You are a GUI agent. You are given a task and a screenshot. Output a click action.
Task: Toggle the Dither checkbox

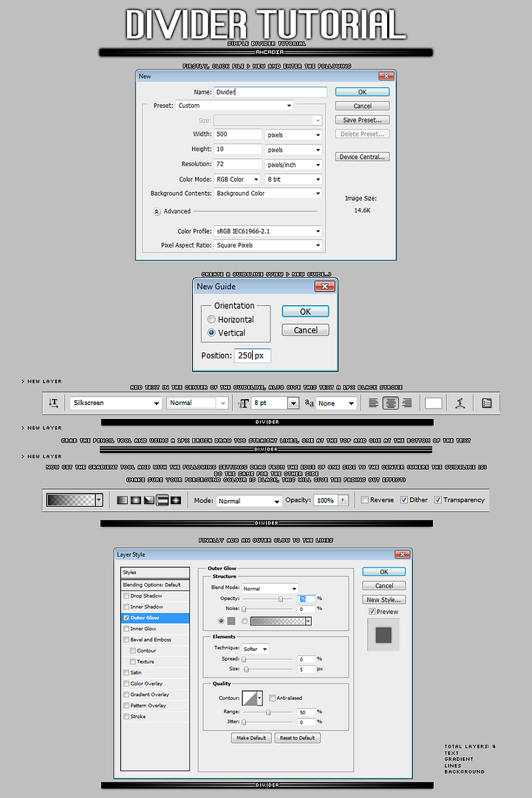coord(403,499)
